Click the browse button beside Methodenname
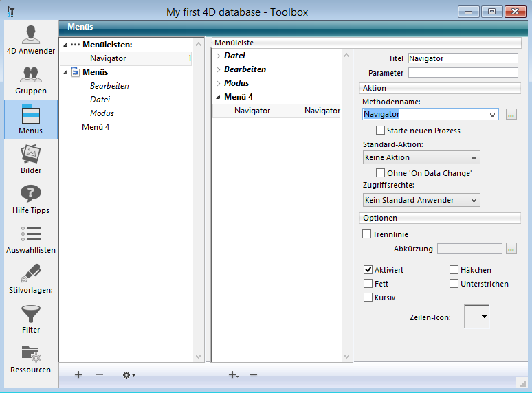 point(511,115)
